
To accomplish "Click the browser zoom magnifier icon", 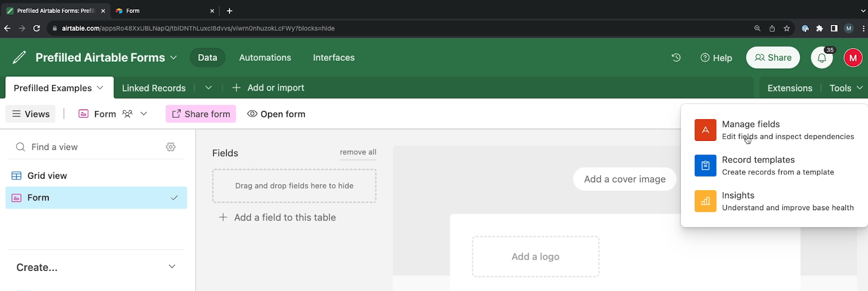I will pyautogui.click(x=757, y=28).
